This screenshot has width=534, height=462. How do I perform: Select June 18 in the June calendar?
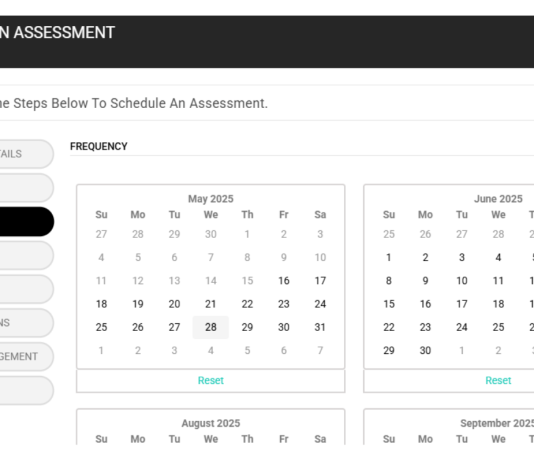point(498,304)
